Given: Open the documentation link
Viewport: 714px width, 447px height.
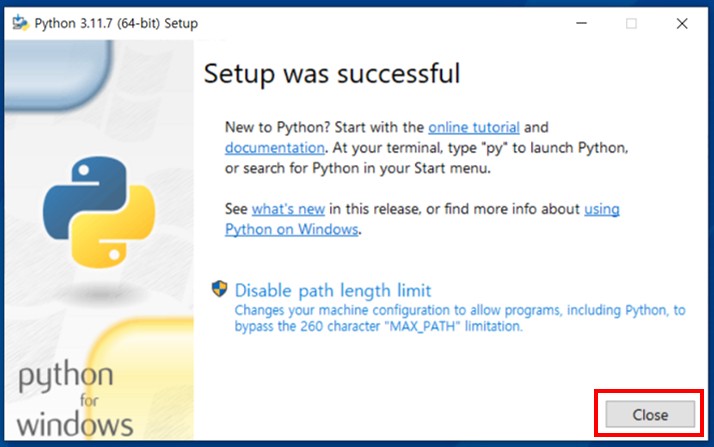Looking at the screenshot, I should (275, 147).
